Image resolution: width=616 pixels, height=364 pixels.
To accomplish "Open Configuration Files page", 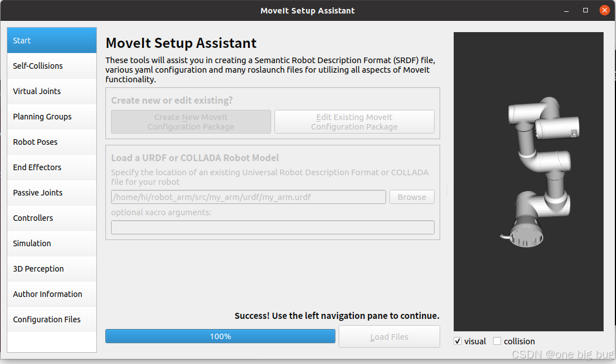I will point(52,319).
